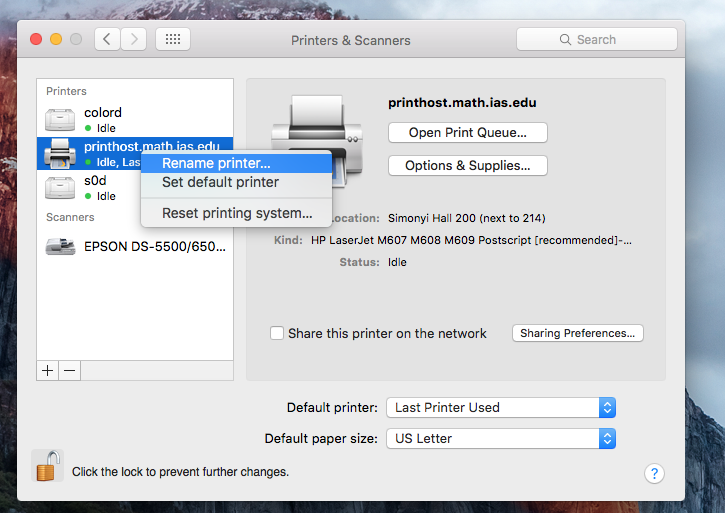Choose Reset printing system... in the context menu
Screen dimensions: 725x513
(236, 213)
